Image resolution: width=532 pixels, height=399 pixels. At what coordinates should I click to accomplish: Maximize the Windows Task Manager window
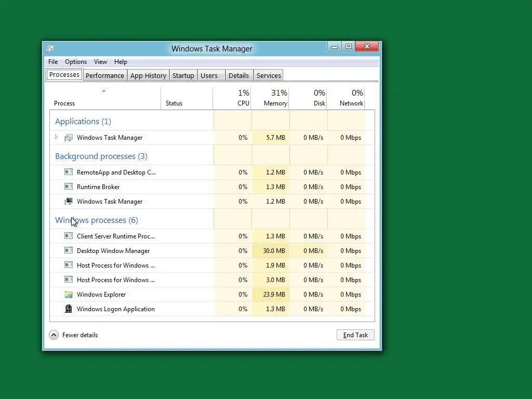pos(349,46)
